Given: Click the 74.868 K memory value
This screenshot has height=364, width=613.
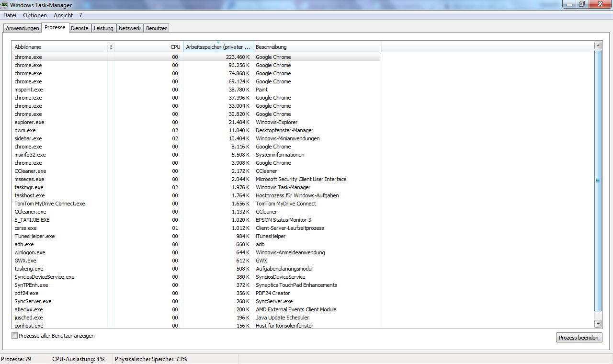Looking at the screenshot, I should pyautogui.click(x=239, y=73).
